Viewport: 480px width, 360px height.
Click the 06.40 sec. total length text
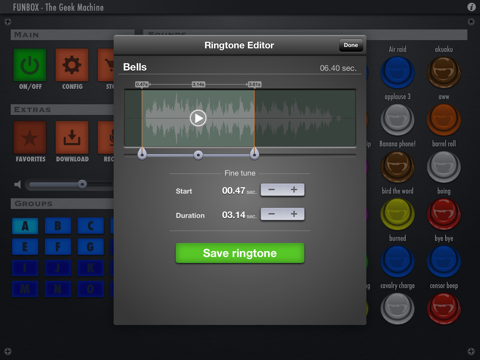338,68
